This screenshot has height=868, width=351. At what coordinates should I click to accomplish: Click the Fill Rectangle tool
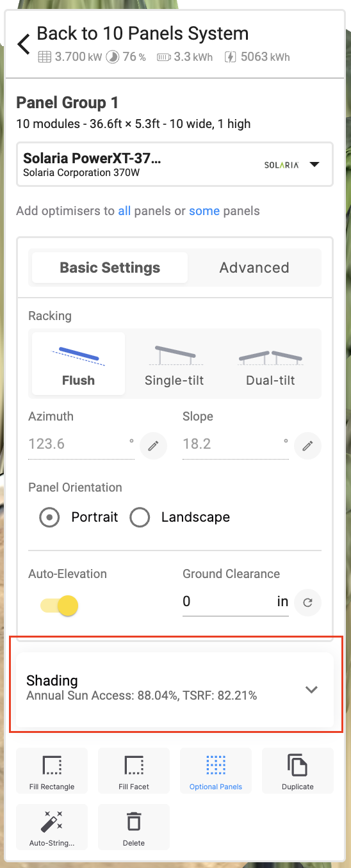click(x=52, y=771)
